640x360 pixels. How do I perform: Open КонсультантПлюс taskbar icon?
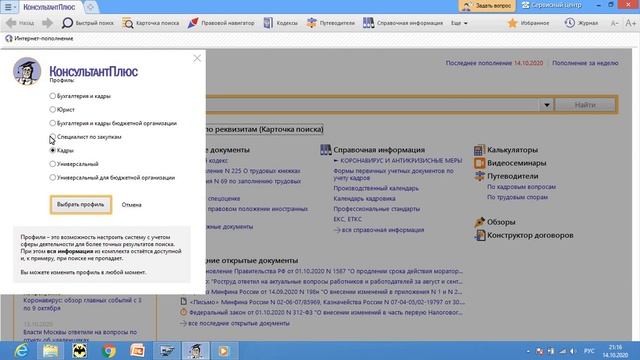click(196, 351)
